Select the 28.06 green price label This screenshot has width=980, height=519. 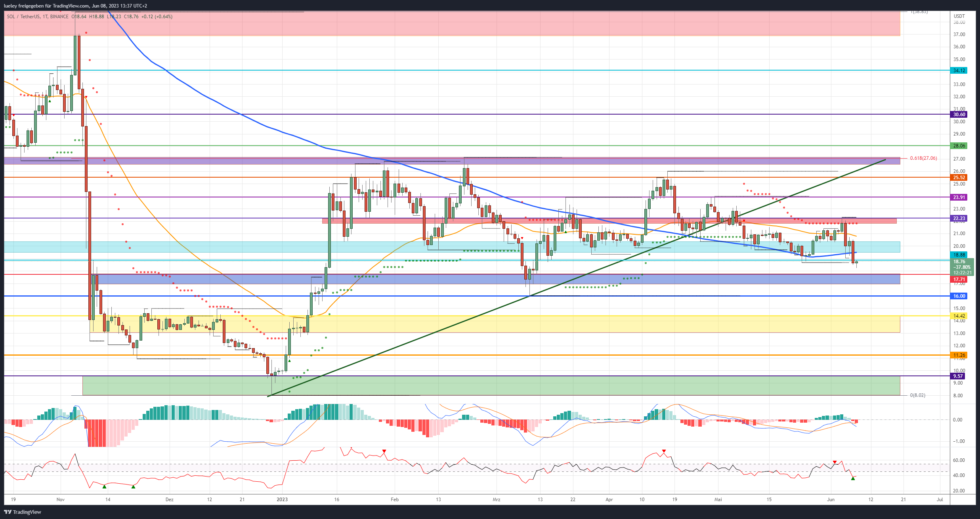(x=959, y=146)
